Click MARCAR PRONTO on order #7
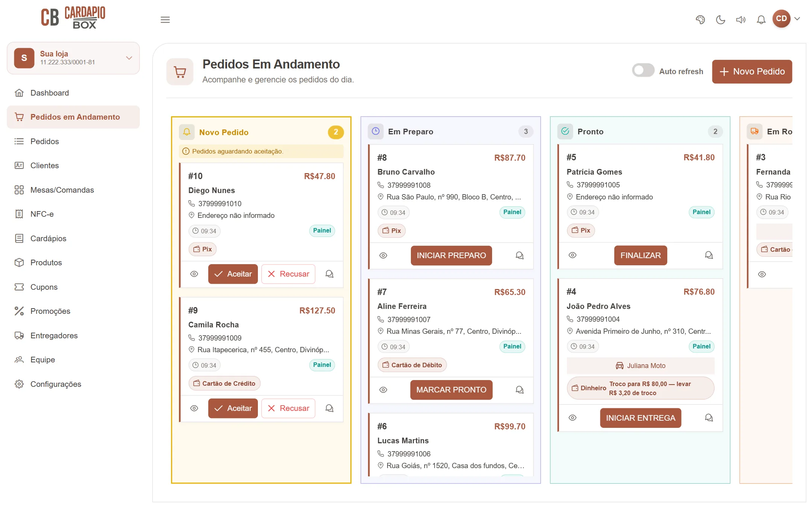Image resolution: width=812 pixels, height=508 pixels. tap(451, 390)
